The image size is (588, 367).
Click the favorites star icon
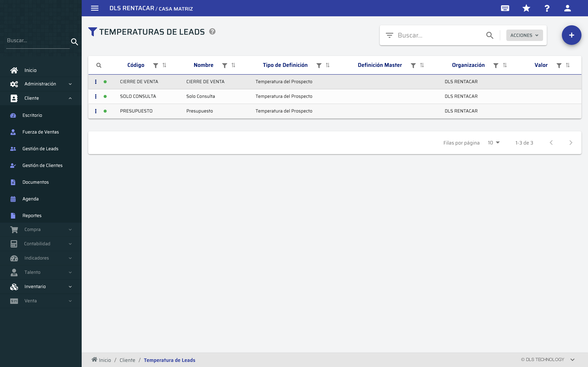coord(526,8)
